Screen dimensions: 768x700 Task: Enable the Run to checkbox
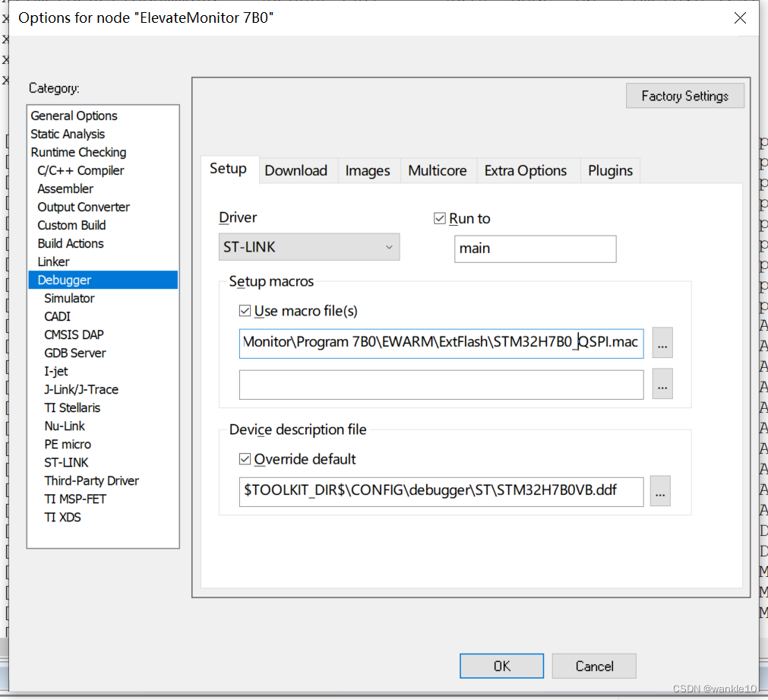(439, 218)
